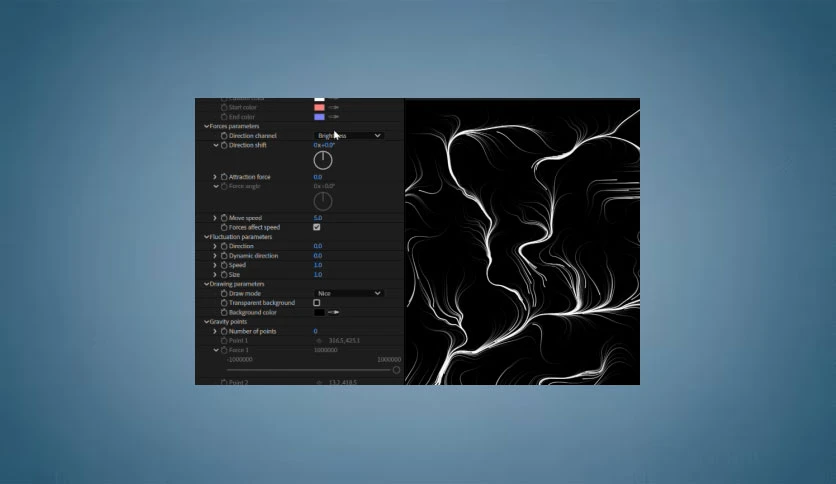This screenshot has height=484, width=836.
Task: Toggle stopwatch for Forces affect speed
Action: (224, 228)
